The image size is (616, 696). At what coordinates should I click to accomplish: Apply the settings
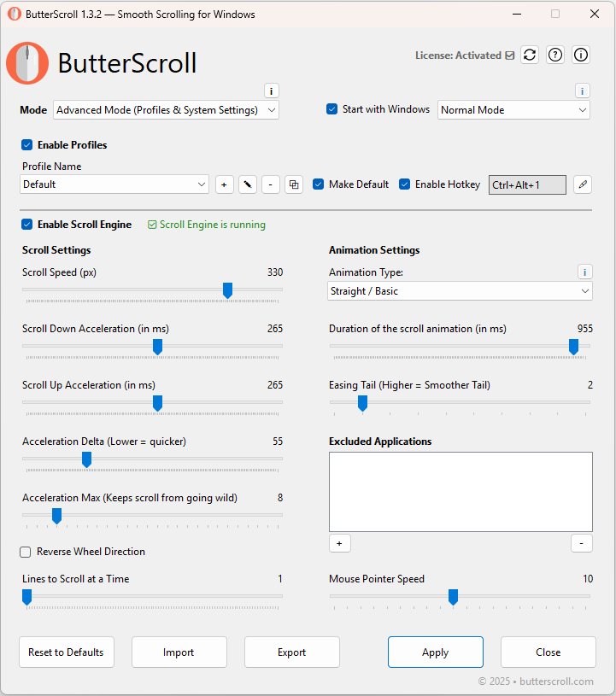[436, 652]
